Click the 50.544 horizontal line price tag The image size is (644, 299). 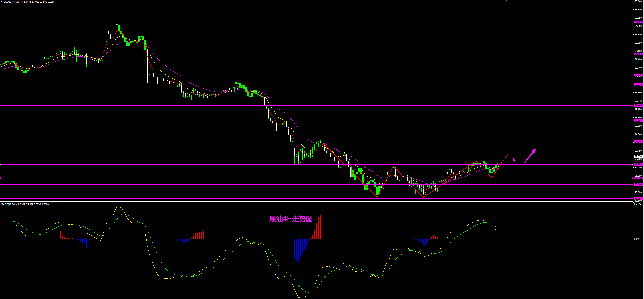(638, 184)
